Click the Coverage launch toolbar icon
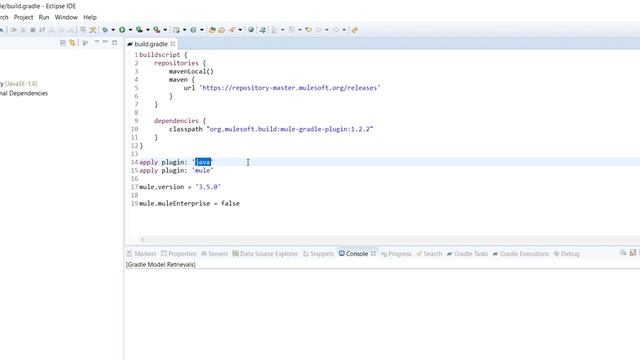The image size is (640, 360). tap(139, 30)
